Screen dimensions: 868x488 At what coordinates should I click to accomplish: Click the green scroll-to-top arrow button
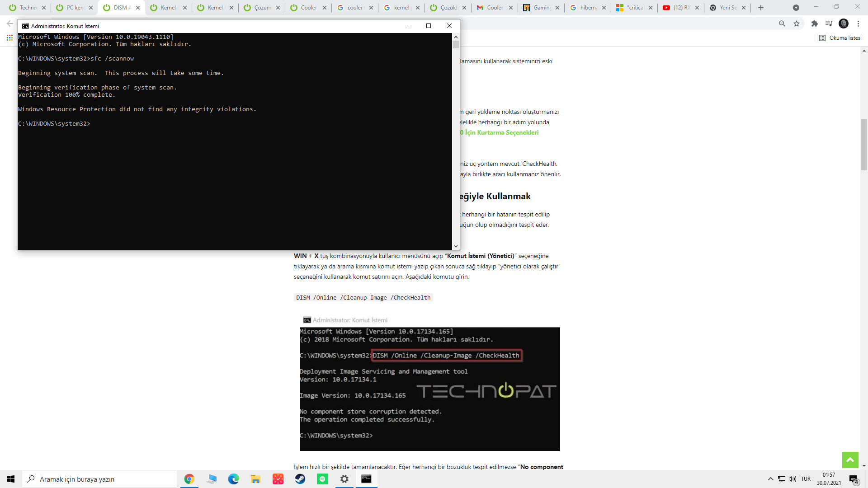[x=850, y=460]
